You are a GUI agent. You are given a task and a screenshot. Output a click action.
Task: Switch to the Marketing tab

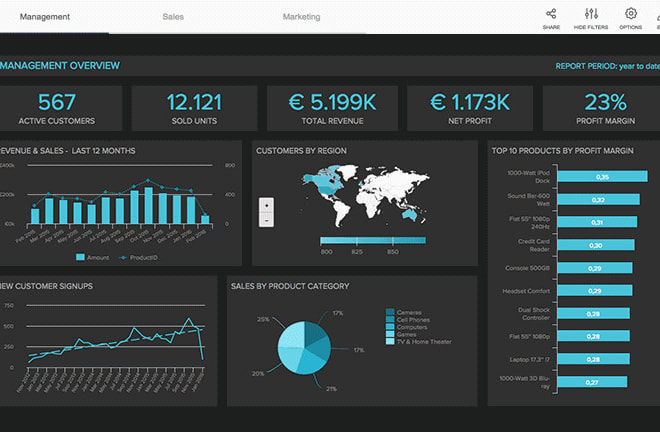click(x=301, y=17)
